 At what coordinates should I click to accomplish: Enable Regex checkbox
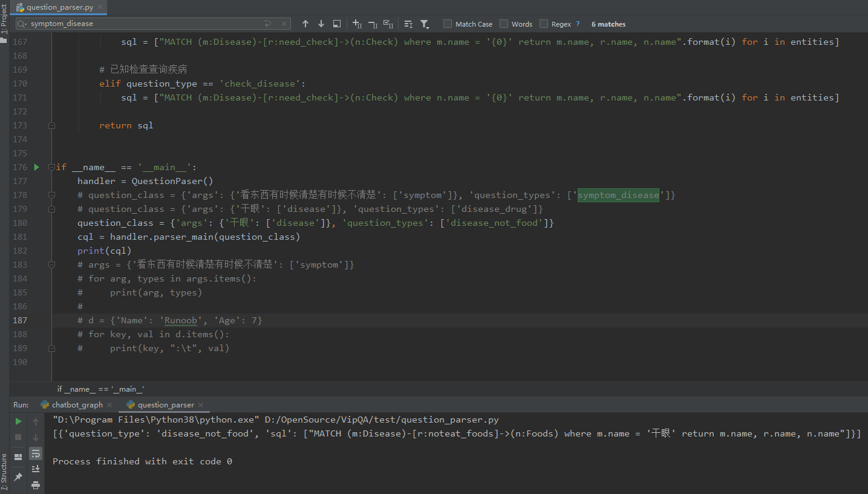(544, 24)
